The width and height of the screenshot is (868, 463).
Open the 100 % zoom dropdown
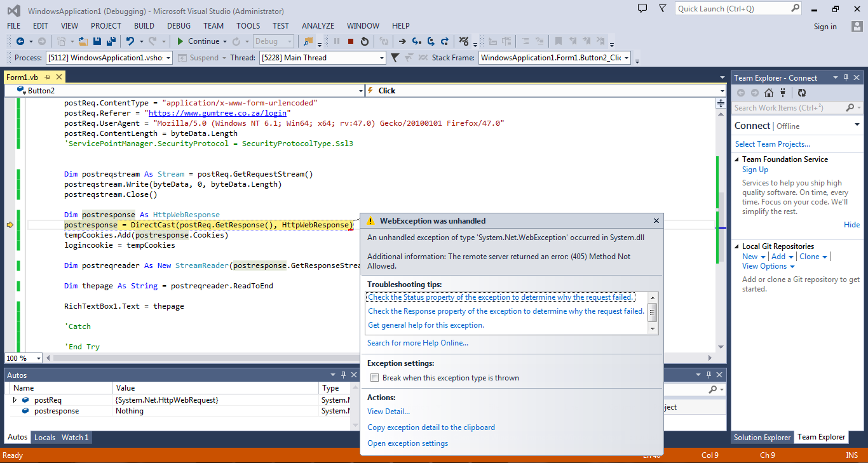38,358
